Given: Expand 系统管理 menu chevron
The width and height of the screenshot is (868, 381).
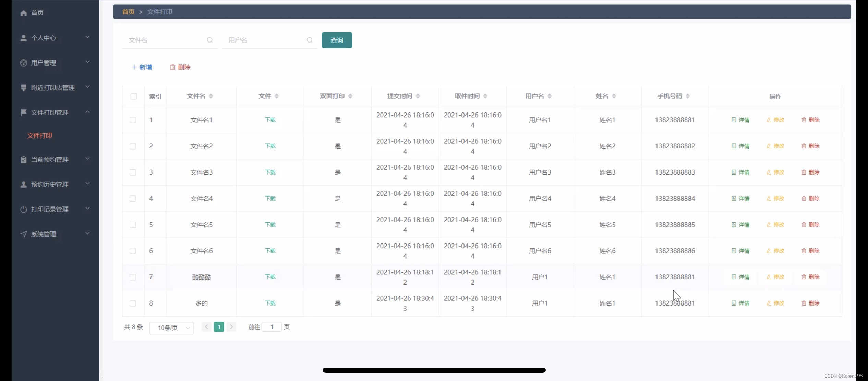Looking at the screenshot, I should [x=87, y=233].
